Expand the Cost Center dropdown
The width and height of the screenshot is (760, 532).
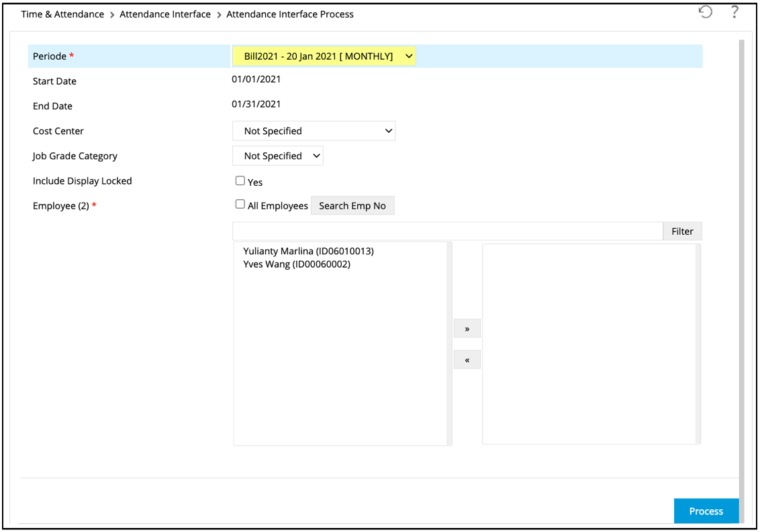pos(314,131)
